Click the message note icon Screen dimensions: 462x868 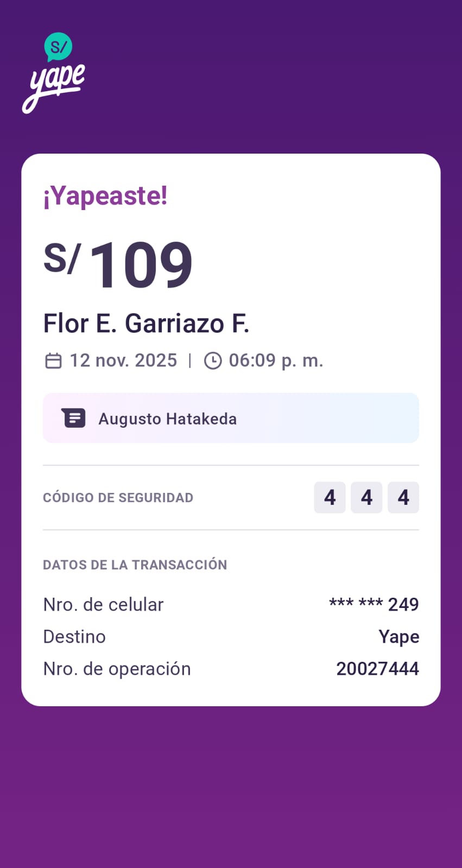tap(74, 419)
